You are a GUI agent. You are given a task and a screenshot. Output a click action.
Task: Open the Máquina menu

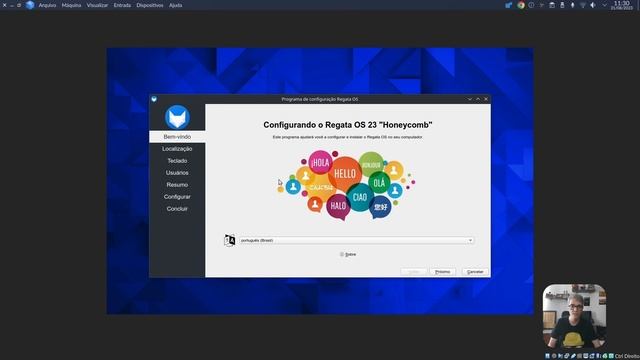pyautogui.click(x=71, y=5)
